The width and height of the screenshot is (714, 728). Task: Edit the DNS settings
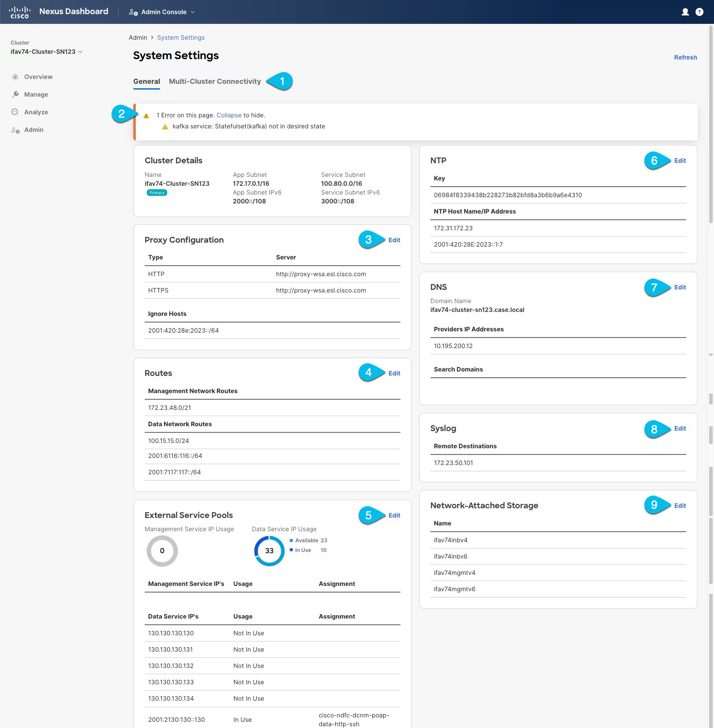(680, 287)
